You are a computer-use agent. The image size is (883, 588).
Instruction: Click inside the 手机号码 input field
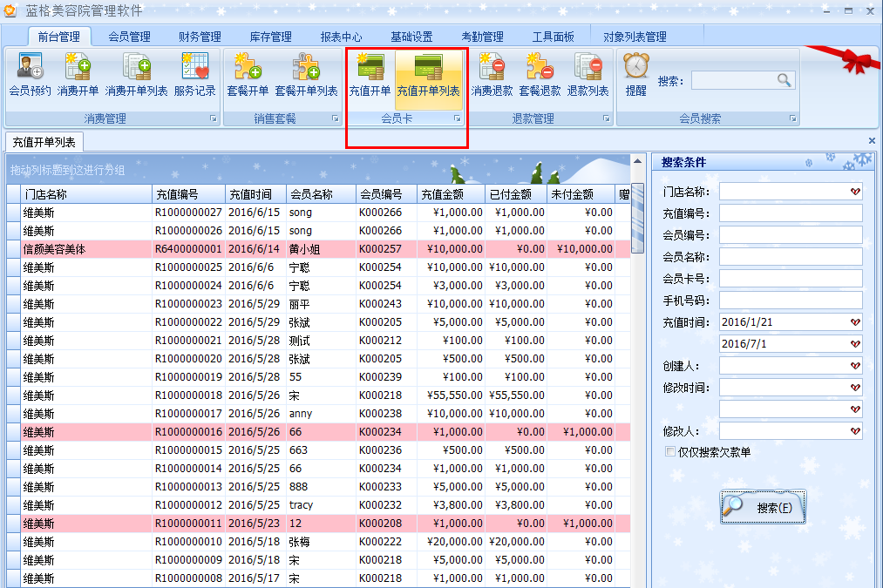(789, 300)
